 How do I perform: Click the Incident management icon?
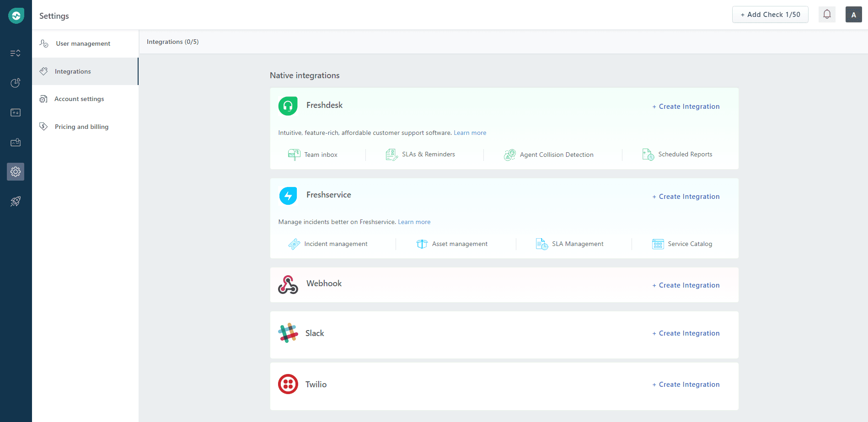[294, 244]
